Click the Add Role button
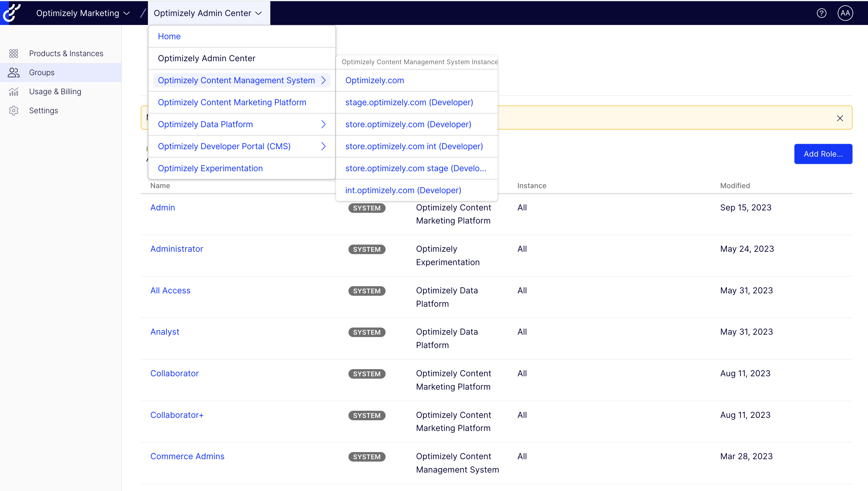Image resolution: width=868 pixels, height=491 pixels. pos(823,154)
